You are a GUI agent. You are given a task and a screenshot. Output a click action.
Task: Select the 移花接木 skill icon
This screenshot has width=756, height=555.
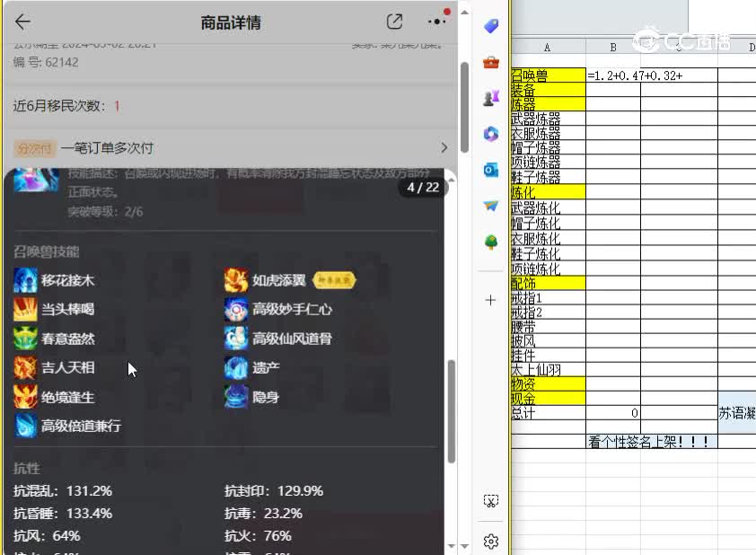click(25, 280)
